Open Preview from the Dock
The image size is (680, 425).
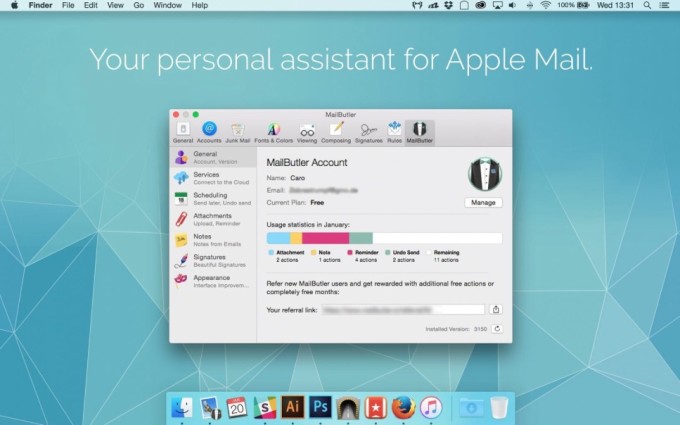tap(209, 407)
